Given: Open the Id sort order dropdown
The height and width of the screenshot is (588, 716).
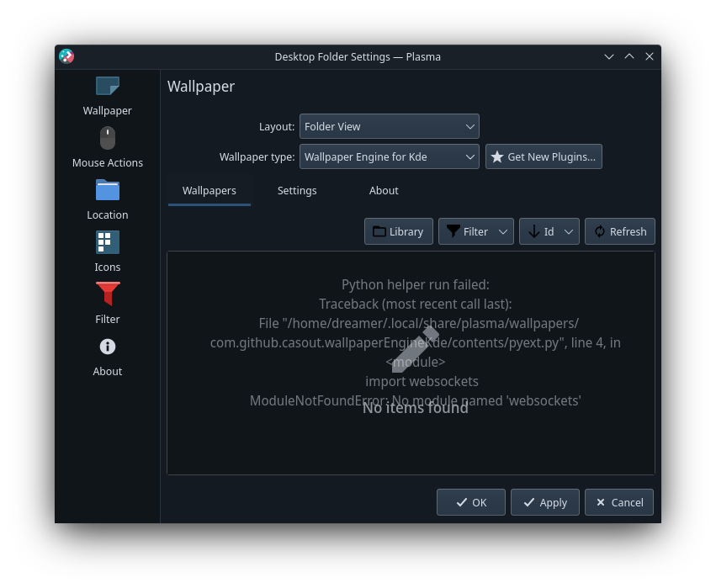Looking at the screenshot, I should point(549,231).
